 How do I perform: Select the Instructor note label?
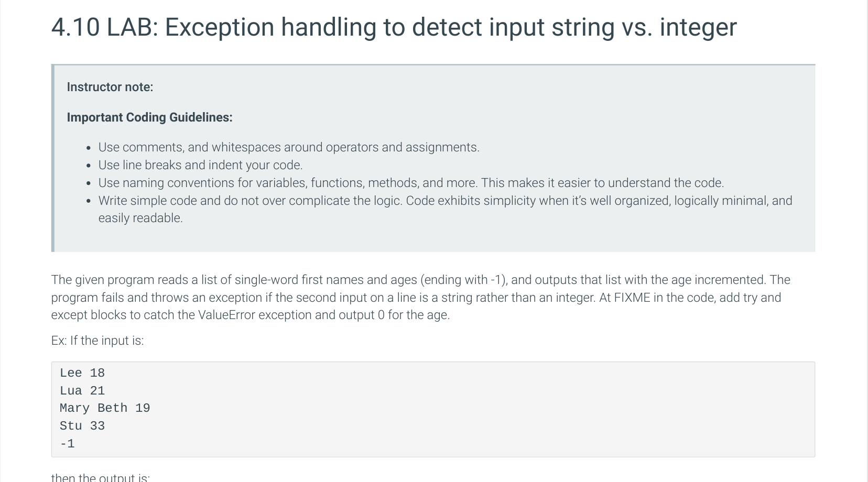pos(110,87)
